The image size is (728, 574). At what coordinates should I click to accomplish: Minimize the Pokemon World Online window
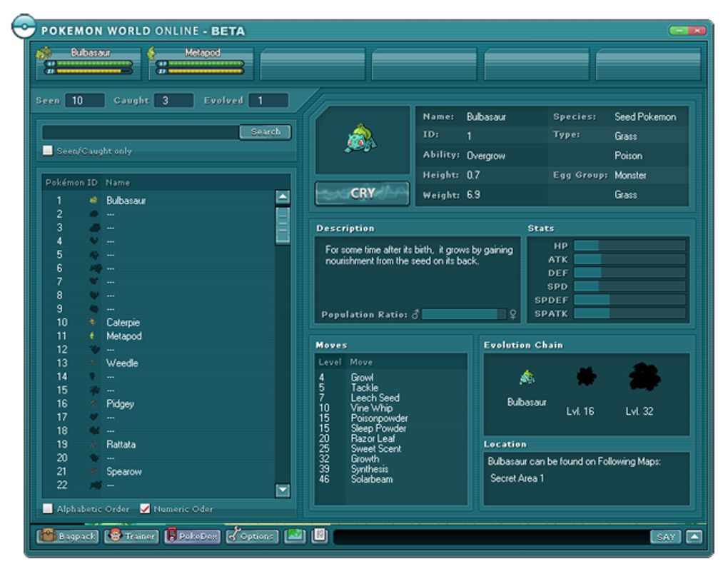point(679,31)
